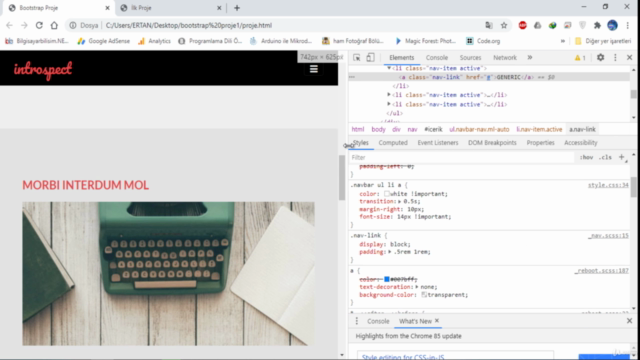Expand the third li nav-item active node
Viewport: 640px width, 360px height.
[389, 104]
